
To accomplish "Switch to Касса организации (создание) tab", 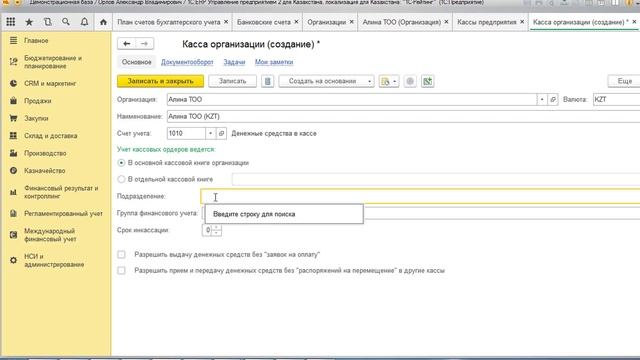I will [x=580, y=22].
